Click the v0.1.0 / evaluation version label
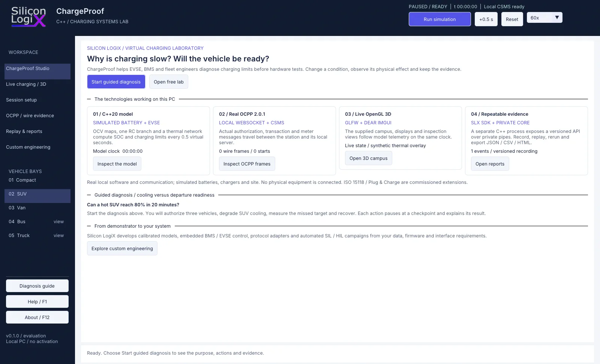600x364 pixels. tap(26, 336)
